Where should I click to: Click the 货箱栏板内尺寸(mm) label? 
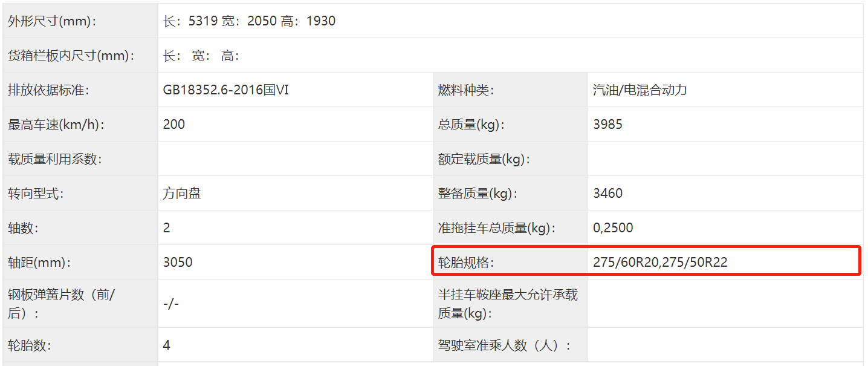(71, 56)
